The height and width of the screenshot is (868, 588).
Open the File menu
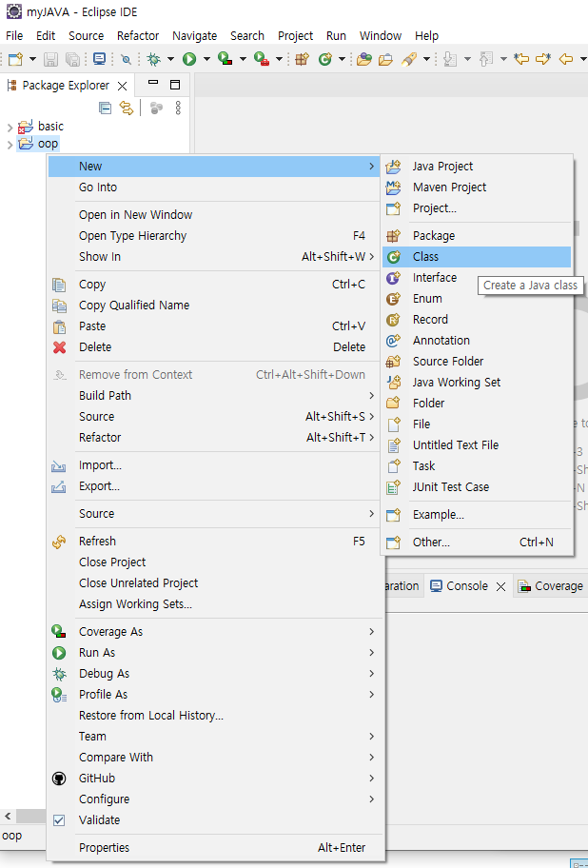[14, 36]
